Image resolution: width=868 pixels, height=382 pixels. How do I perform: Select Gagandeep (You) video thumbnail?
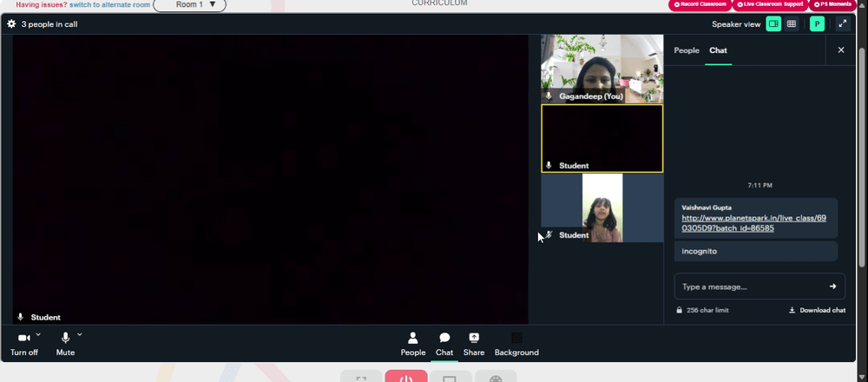click(602, 69)
